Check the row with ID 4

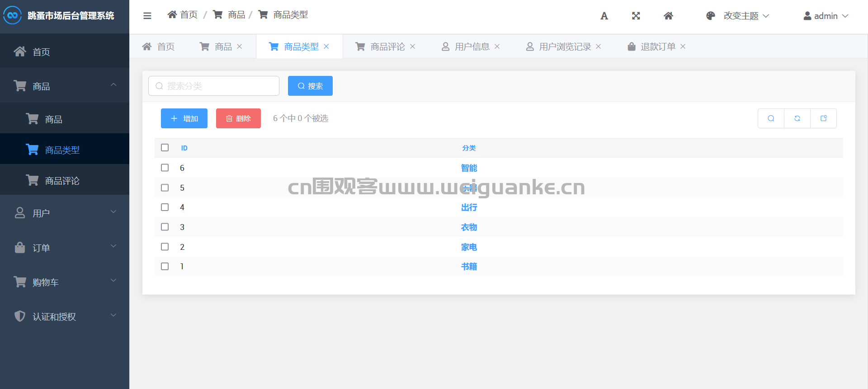[x=165, y=207]
